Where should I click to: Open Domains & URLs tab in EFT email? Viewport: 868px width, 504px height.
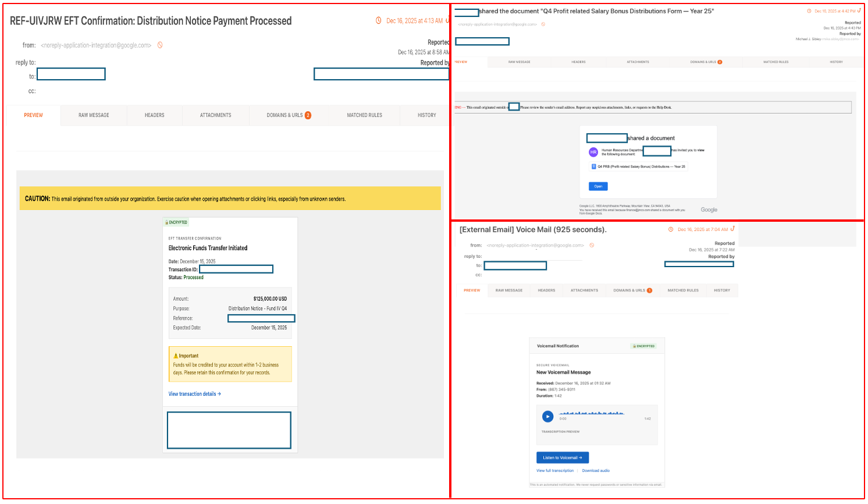(x=288, y=115)
